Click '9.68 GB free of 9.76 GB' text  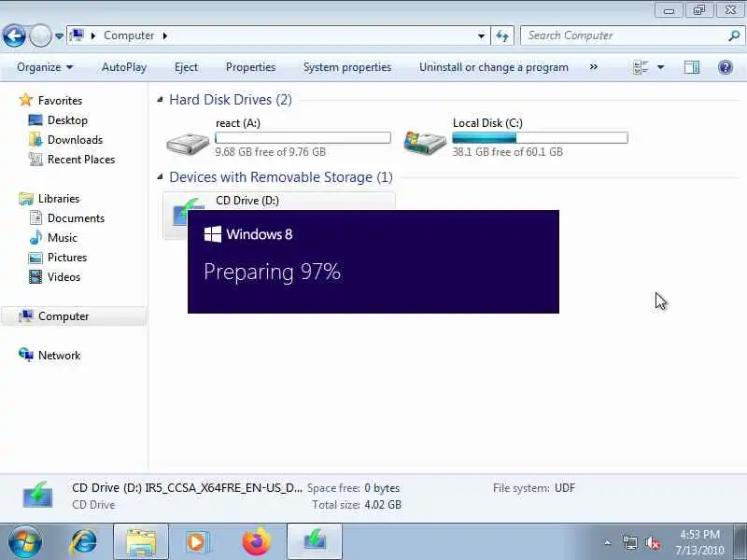point(271,152)
